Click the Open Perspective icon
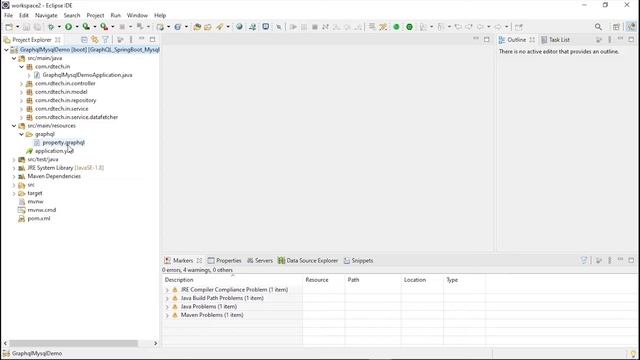Screen dimensions: 640x360 pos(616,27)
